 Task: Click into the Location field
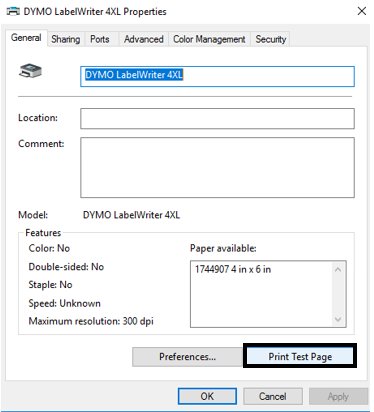217,118
